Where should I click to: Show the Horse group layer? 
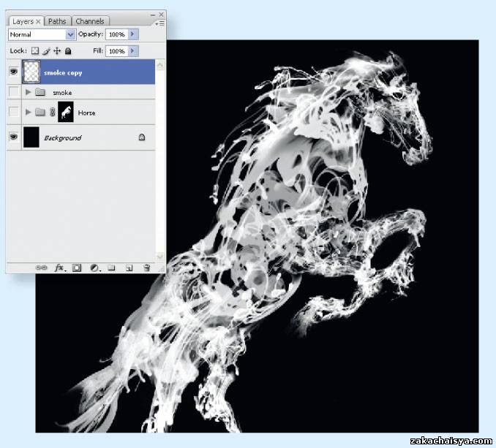14,112
